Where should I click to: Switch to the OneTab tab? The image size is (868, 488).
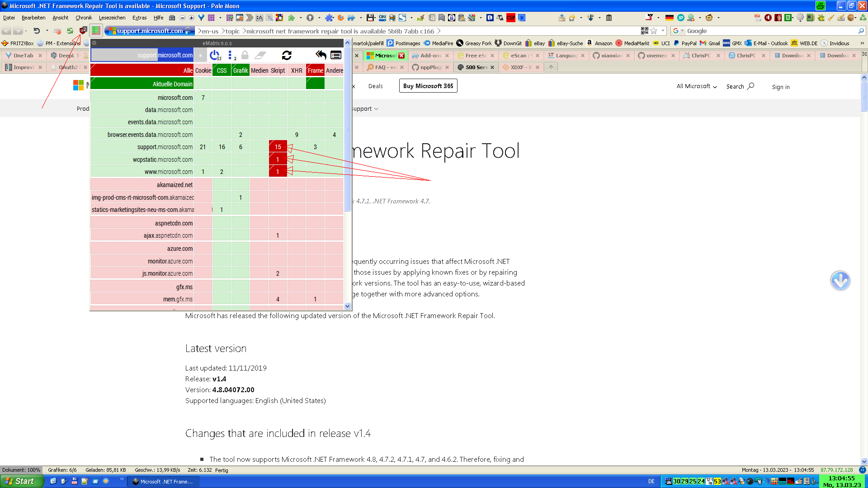23,55
